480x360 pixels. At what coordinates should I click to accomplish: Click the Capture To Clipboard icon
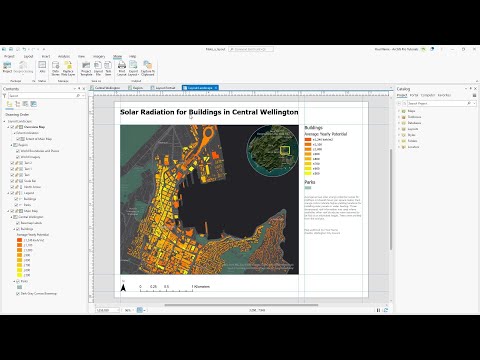point(147,65)
